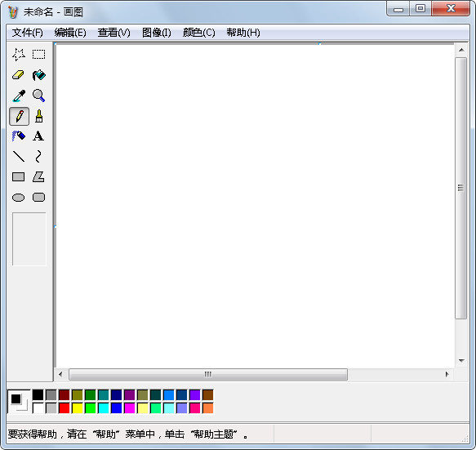Open the 查看(V) menu
The width and height of the screenshot is (476, 450).
point(113,33)
